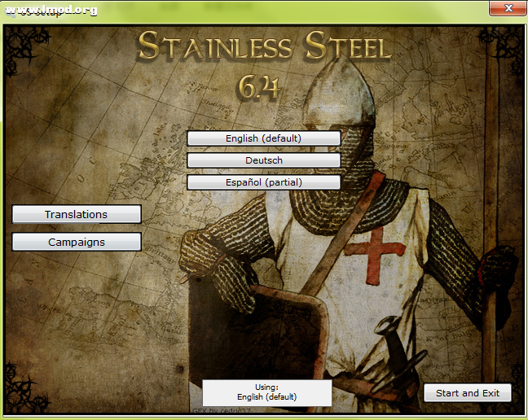Choose the Deutsch translation button
This screenshot has width=528, height=420.
(263, 160)
